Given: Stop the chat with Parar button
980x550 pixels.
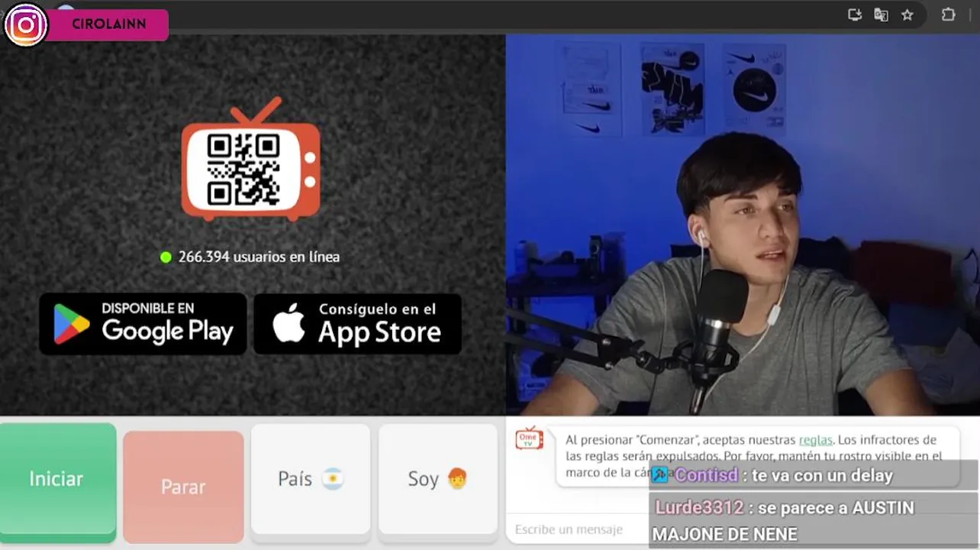Looking at the screenshot, I should 183,487.
